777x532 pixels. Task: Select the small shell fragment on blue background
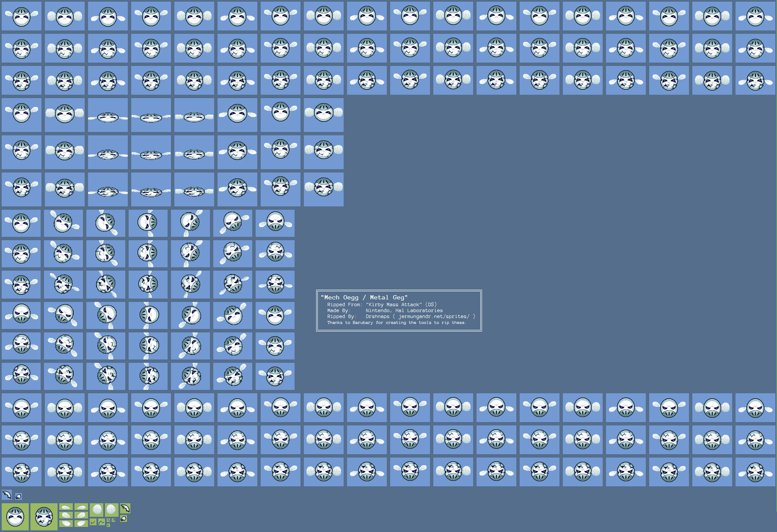(x=18, y=496)
